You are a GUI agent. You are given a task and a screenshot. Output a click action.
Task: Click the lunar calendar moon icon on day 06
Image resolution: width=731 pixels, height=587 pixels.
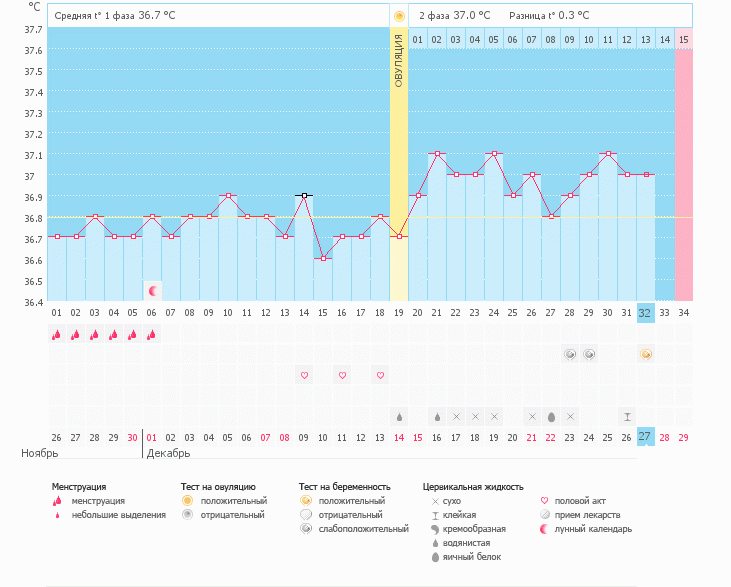pyautogui.click(x=152, y=291)
